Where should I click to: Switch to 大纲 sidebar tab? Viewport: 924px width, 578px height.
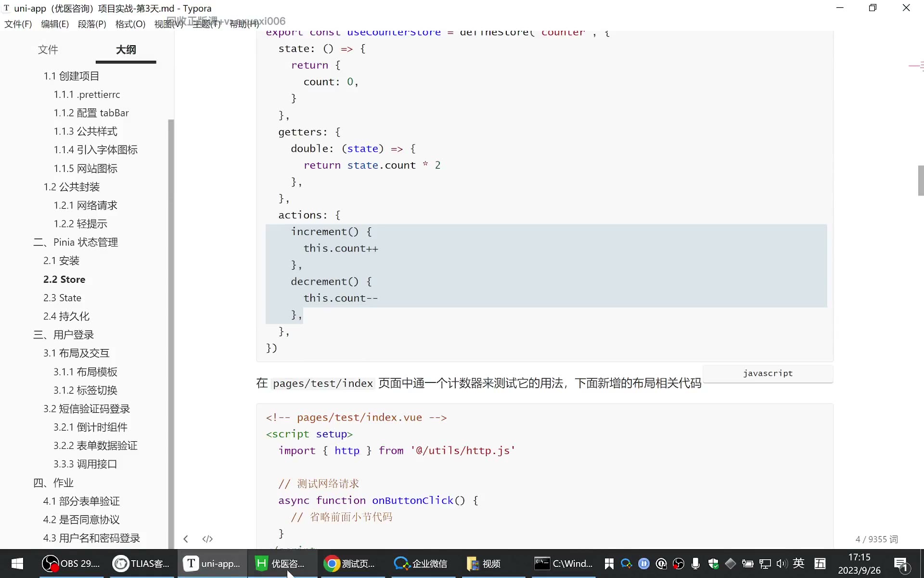coord(126,50)
